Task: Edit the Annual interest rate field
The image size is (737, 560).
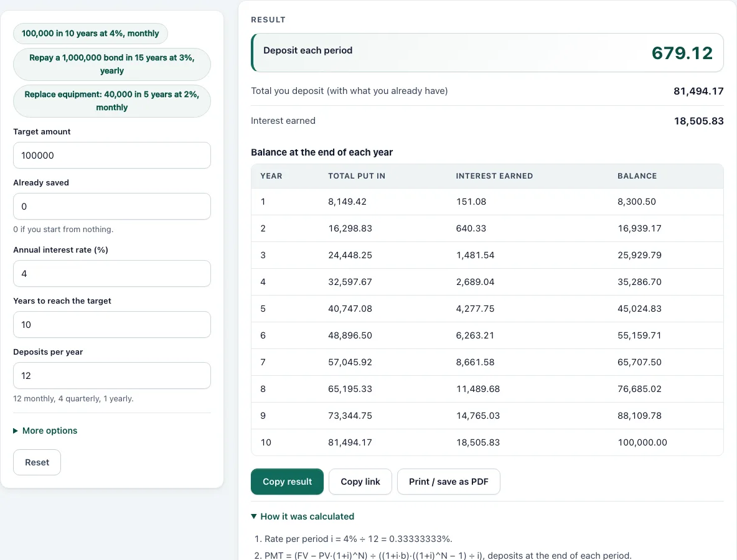Action: click(x=112, y=273)
